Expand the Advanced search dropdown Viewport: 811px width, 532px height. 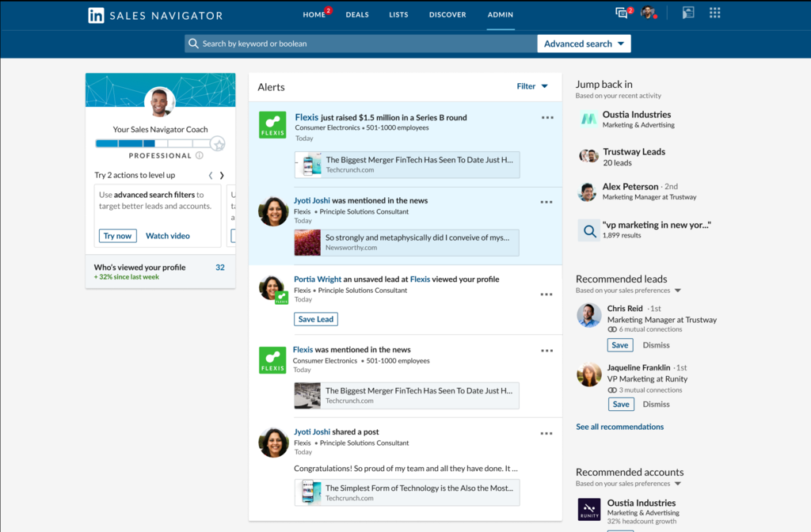pyautogui.click(x=584, y=43)
